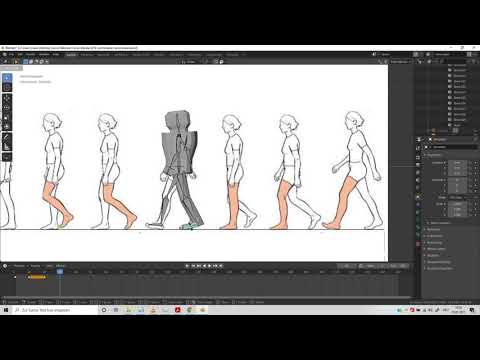480x360 pixels.
Task: Toggle the snap magnet in viewport header
Action: pyautogui.click(x=216, y=61)
